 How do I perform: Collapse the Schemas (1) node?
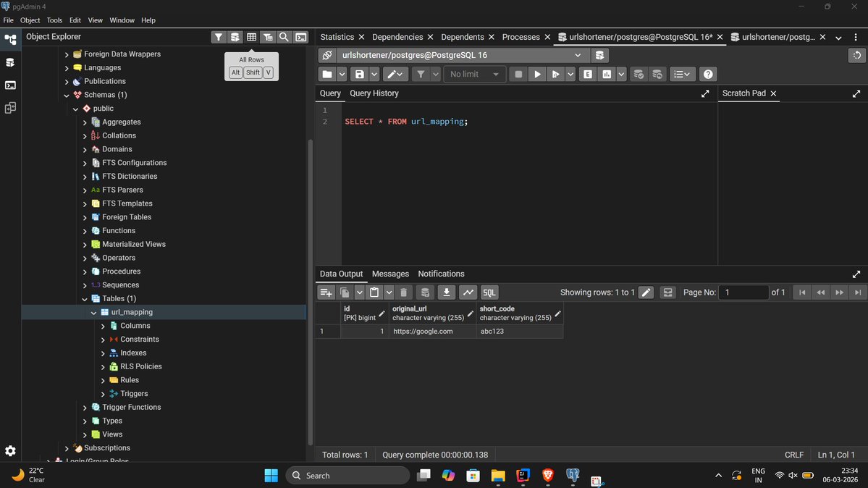pyautogui.click(x=67, y=96)
